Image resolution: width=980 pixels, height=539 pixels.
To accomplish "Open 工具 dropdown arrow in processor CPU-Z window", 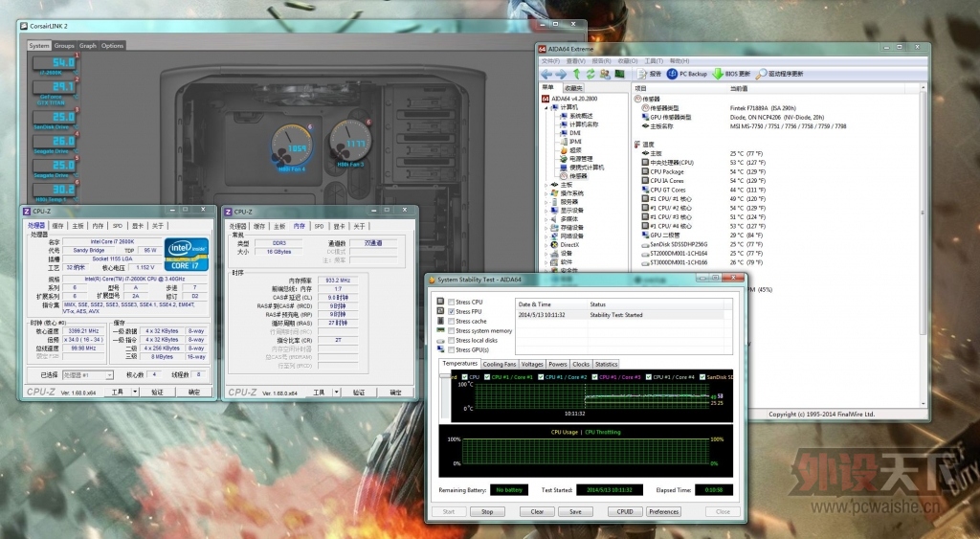I will pos(135,393).
